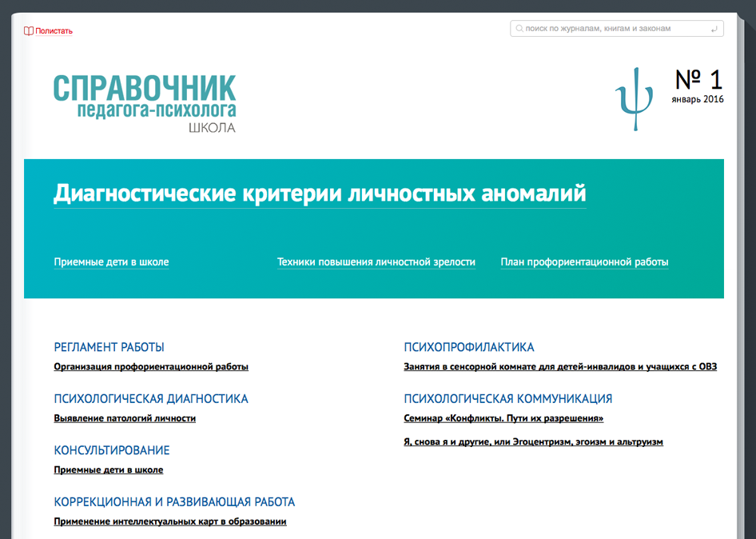Click the open-book icon beside Полистать
The height and width of the screenshot is (539, 756).
click(29, 31)
